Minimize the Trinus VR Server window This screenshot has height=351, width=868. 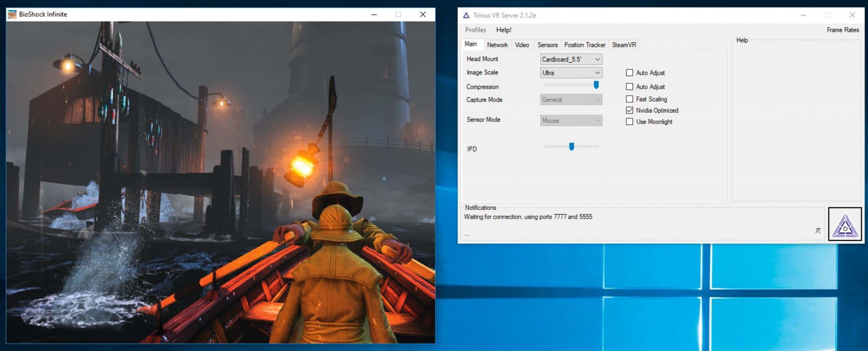coord(803,15)
